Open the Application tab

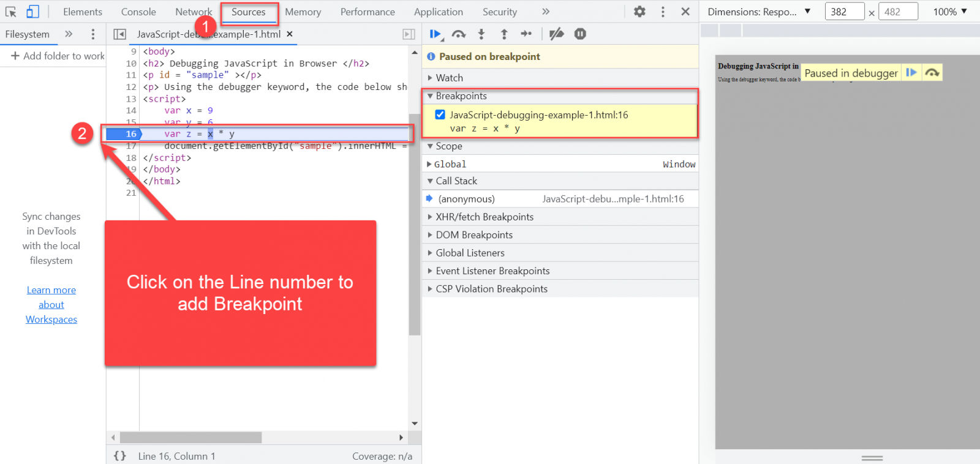click(x=439, y=12)
